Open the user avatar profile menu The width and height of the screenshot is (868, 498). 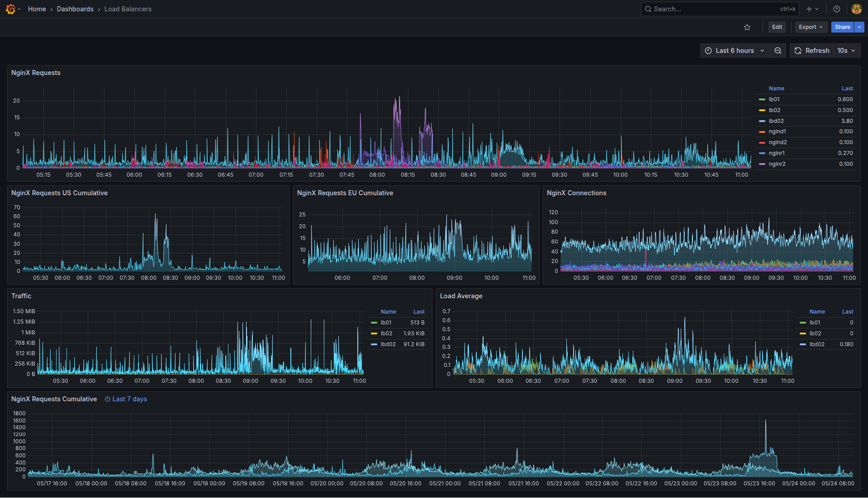click(856, 9)
